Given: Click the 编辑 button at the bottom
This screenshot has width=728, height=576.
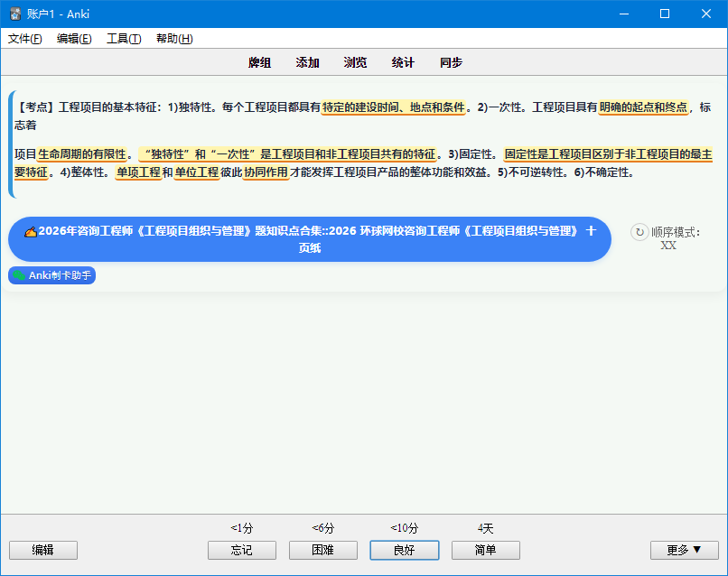Looking at the screenshot, I should click(43, 550).
